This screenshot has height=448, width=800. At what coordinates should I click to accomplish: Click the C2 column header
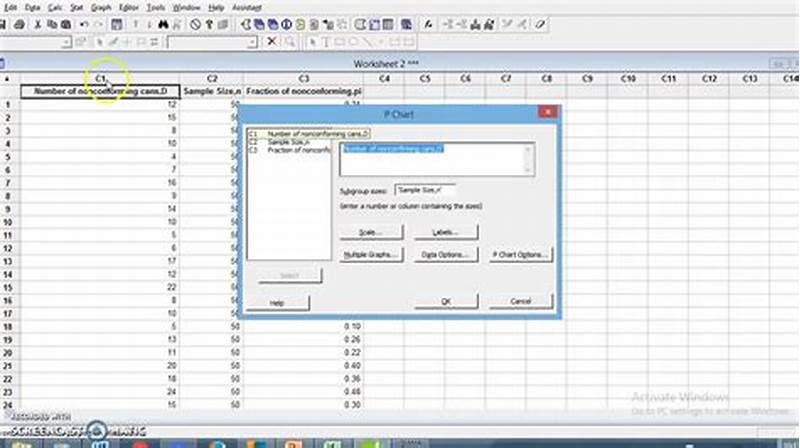[x=212, y=79]
